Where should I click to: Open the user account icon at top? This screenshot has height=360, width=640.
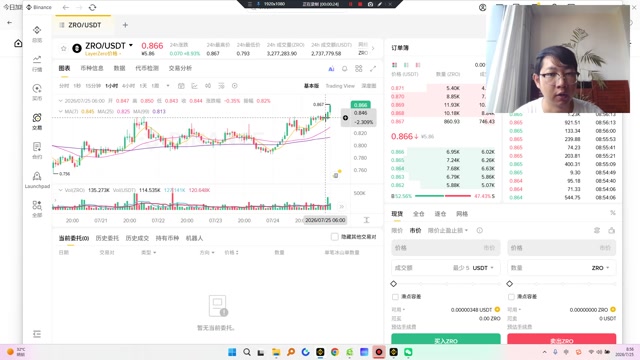point(482,7)
